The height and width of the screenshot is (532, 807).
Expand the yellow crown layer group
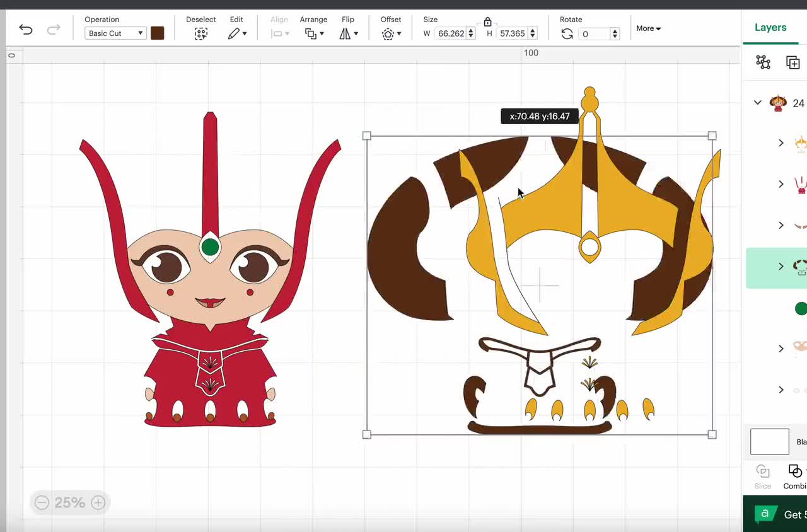(x=781, y=143)
